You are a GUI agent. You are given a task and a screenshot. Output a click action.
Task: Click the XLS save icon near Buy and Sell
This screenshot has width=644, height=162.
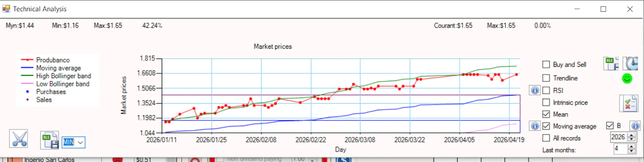point(611,64)
